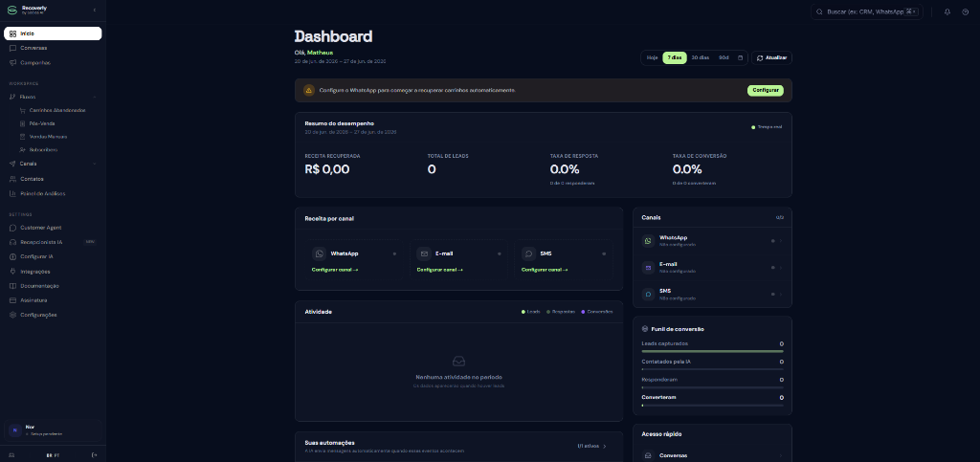Click the Converteram progress bar

pyautogui.click(x=712, y=406)
